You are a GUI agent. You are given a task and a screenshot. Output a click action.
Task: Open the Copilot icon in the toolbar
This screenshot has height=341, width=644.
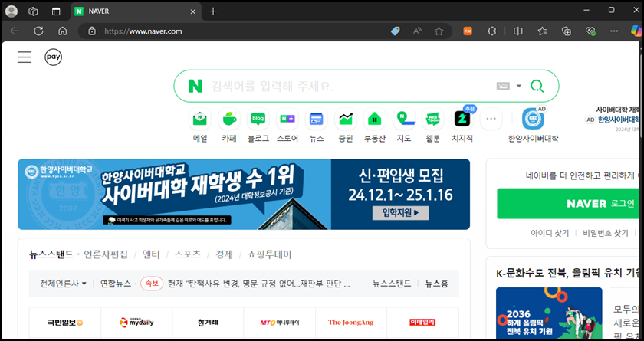click(x=637, y=31)
